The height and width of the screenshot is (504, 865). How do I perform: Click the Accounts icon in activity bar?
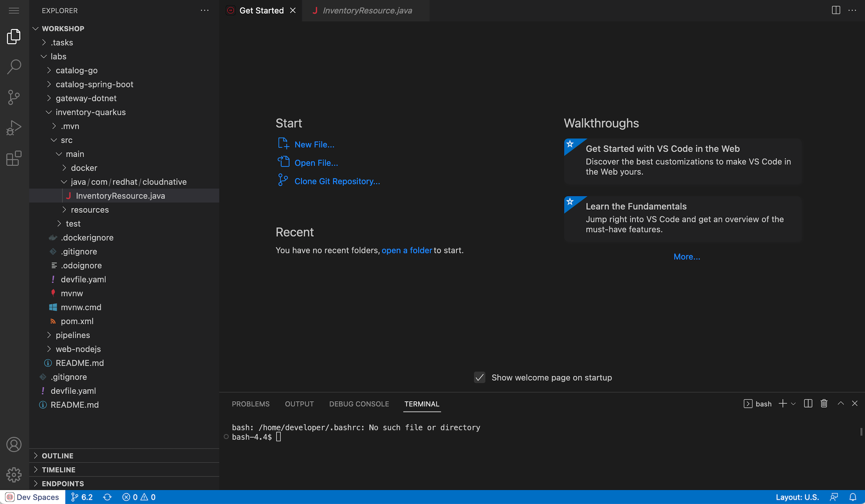[14, 444]
